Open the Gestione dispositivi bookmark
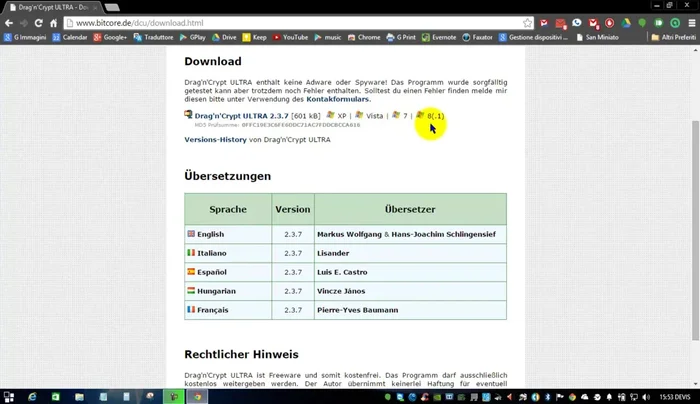700x404 pixels. pyautogui.click(x=533, y=37)
